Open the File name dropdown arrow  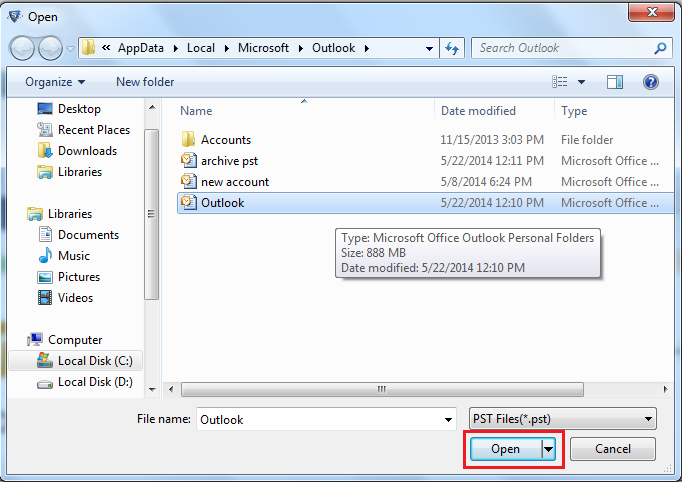(448, 420)
